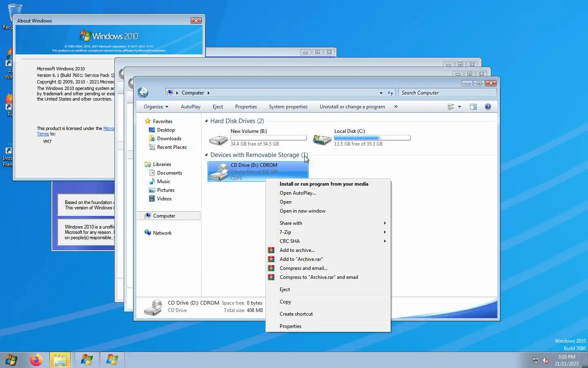
Task: Click New Volume (B:) capacity bar
Action: 268,138
